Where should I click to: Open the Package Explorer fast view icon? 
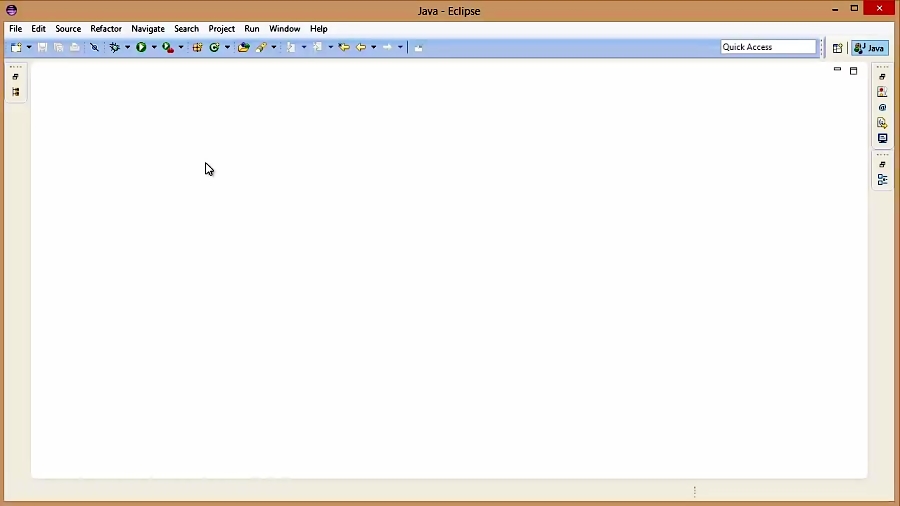15,92
